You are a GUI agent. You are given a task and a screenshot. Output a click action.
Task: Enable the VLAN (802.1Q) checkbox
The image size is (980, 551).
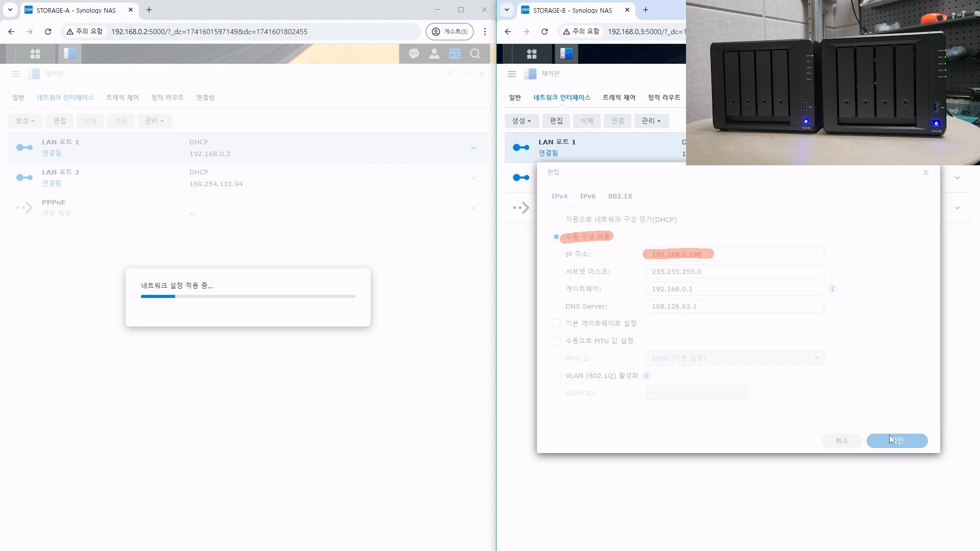tap(556, 375)
